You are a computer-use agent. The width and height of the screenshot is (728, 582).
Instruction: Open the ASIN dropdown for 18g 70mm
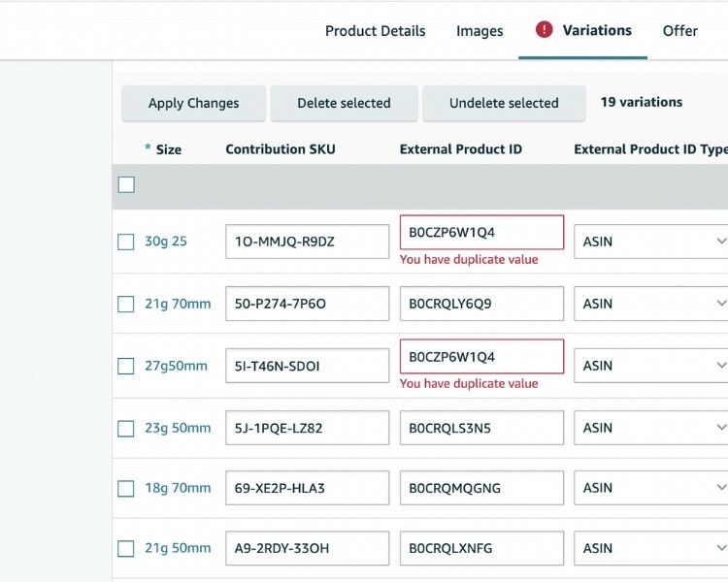(x=651, y=488)
